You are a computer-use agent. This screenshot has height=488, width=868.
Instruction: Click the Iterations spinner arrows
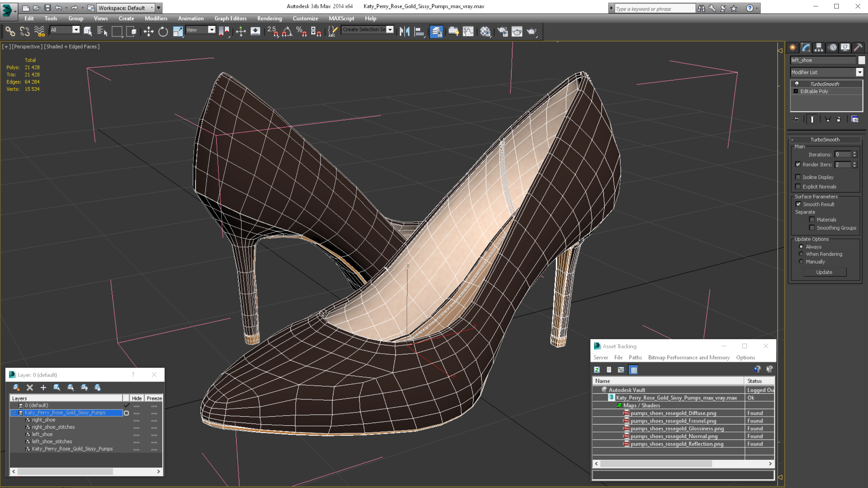(x=854, y=154)
